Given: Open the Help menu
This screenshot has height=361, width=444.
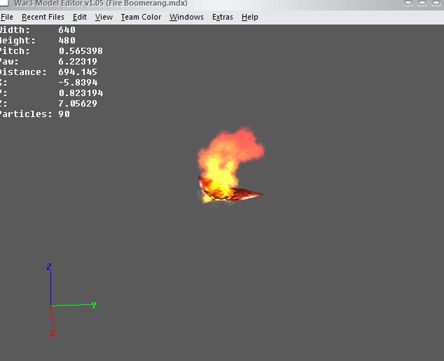Looking at the screenshot, I should tap(250, 17).
